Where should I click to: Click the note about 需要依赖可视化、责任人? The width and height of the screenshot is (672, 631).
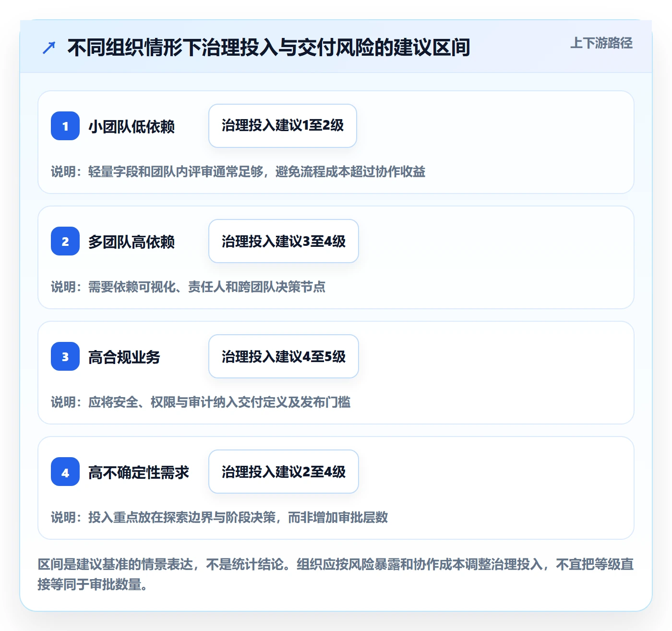click(188, 287)
